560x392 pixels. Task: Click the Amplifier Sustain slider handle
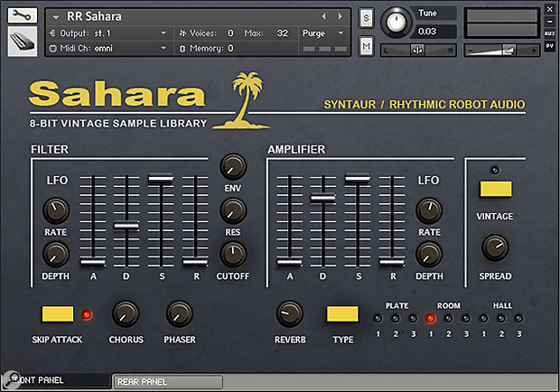click(358, 178)
